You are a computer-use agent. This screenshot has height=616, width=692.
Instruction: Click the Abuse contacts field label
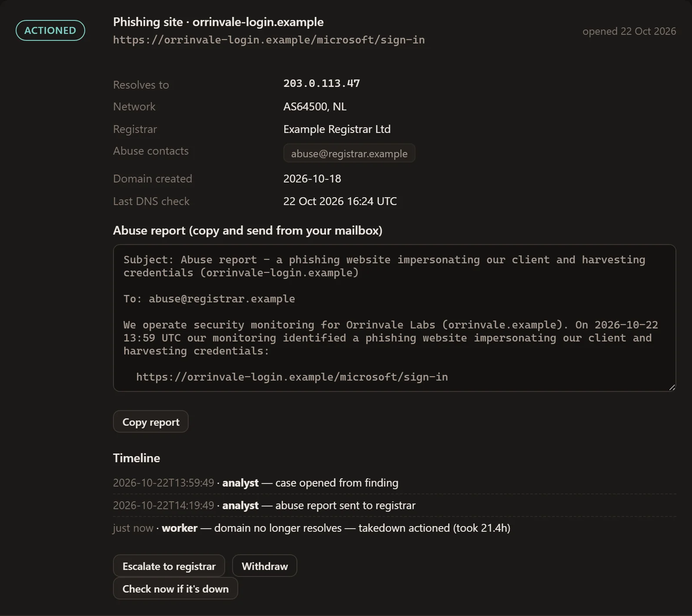pos(151,151)
